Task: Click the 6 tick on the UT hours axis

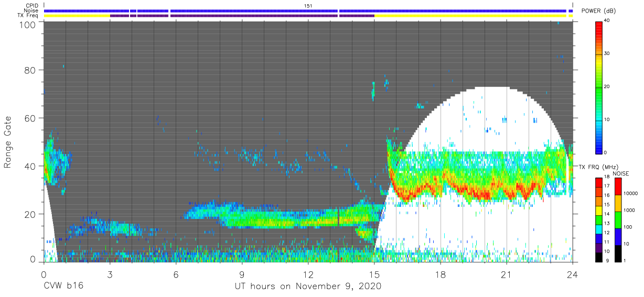Action: [176, 273]
